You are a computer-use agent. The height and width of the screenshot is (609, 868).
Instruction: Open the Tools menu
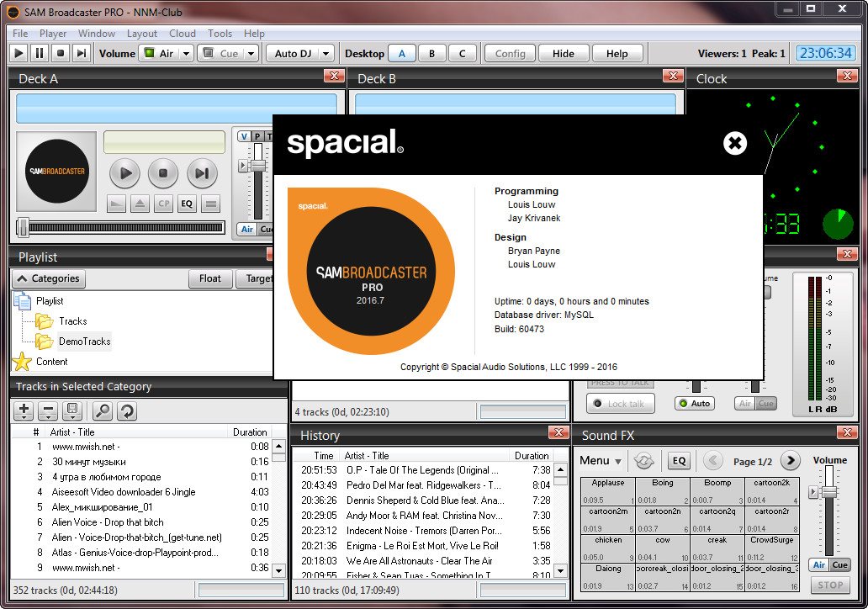(x=220, y=34)
